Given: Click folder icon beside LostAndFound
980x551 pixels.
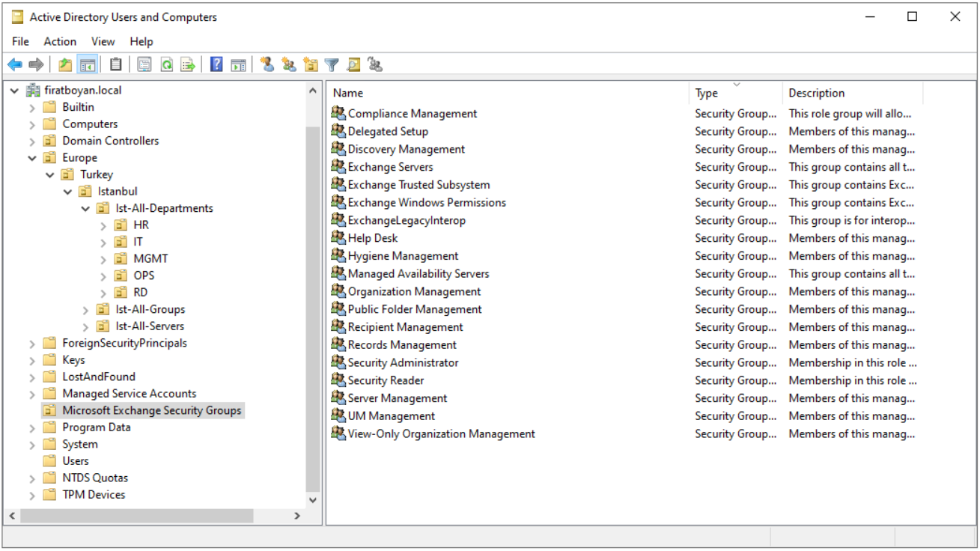Looking at the screenshot, I should (x=50, y=377).
